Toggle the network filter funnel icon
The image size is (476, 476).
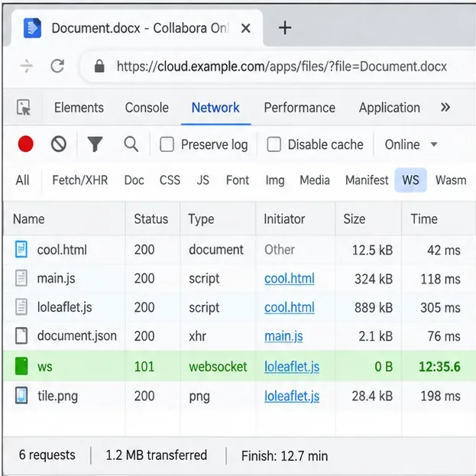(x=95, y=144)
